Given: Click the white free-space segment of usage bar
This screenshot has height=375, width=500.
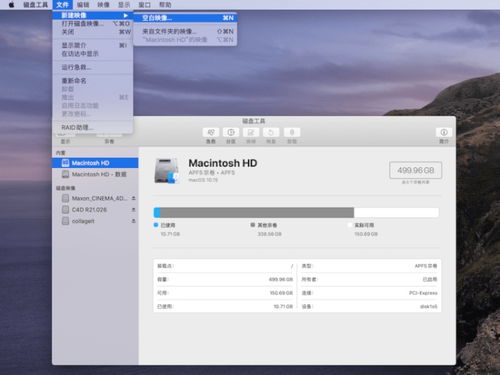Looking at the screenshot, I should (396, 212).
